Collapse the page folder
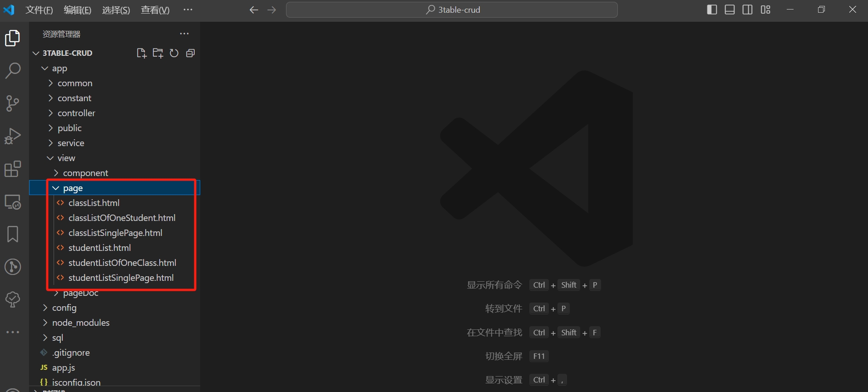868x392 pixels. point(73,188)
